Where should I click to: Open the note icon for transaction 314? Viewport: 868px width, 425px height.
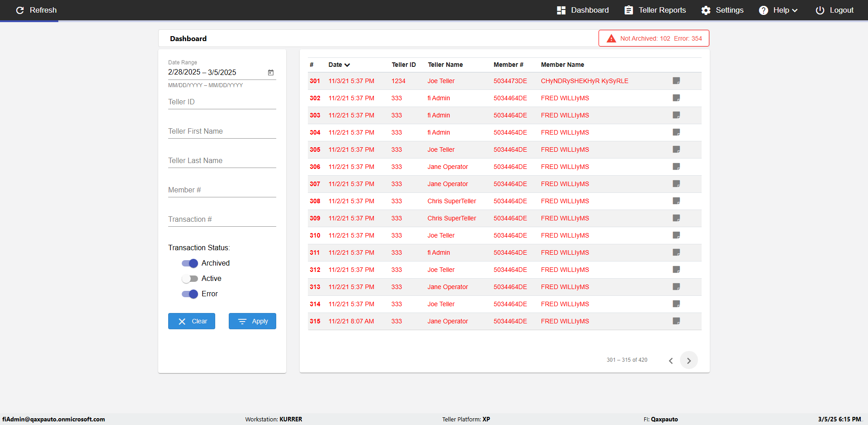676,304
